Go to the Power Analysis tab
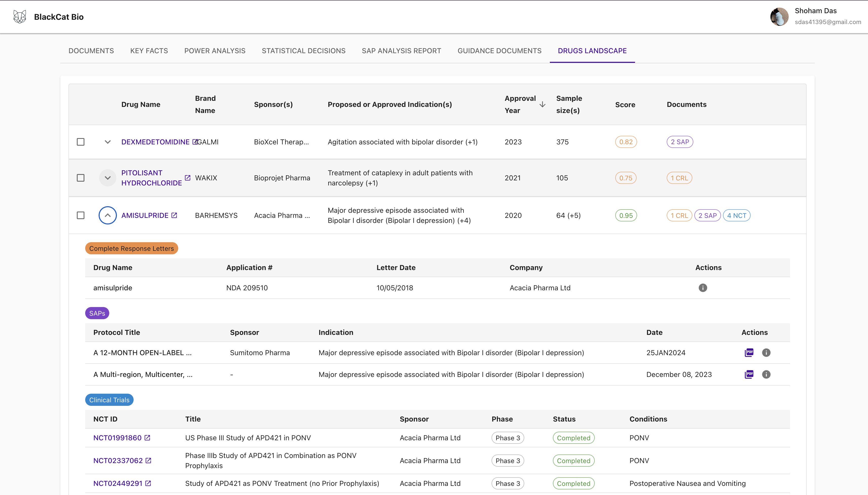 click(215, 51)
